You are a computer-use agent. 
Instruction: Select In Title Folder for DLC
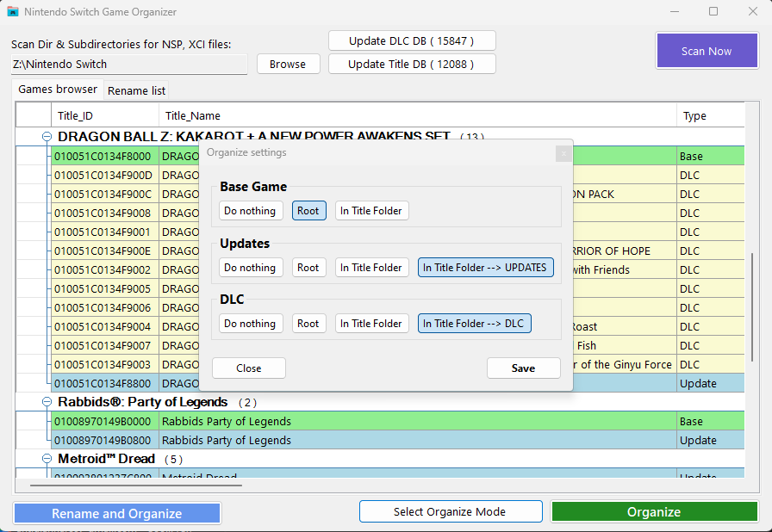[371, 324]
